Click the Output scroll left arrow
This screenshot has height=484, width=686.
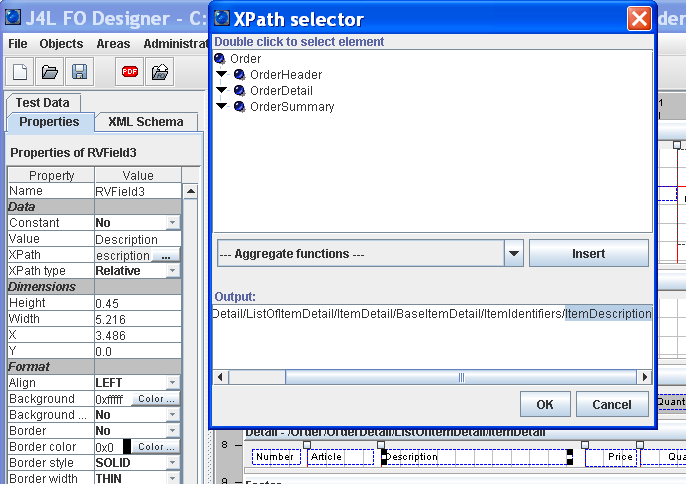coord(220,377)
